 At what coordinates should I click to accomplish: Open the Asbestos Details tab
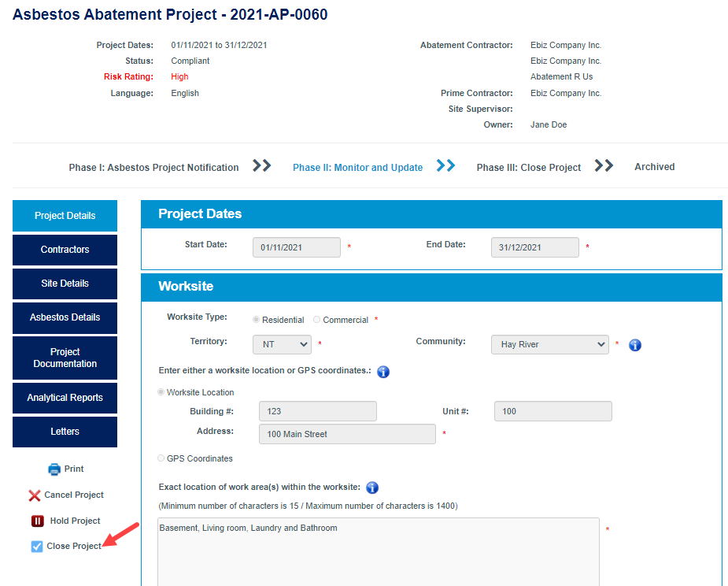pos(65,317)
